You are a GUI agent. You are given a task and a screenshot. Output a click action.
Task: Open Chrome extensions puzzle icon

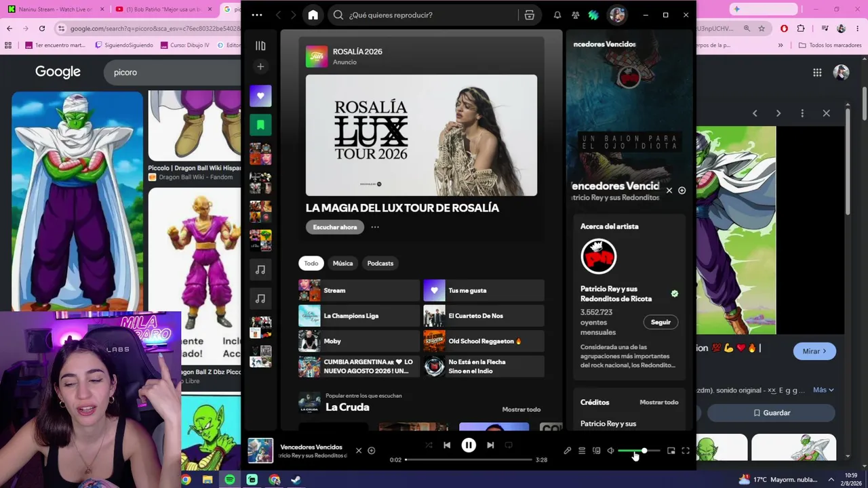801,28
